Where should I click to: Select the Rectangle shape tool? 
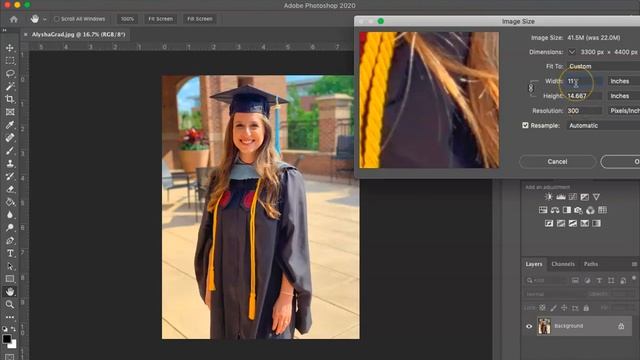[x=10, y=279]
